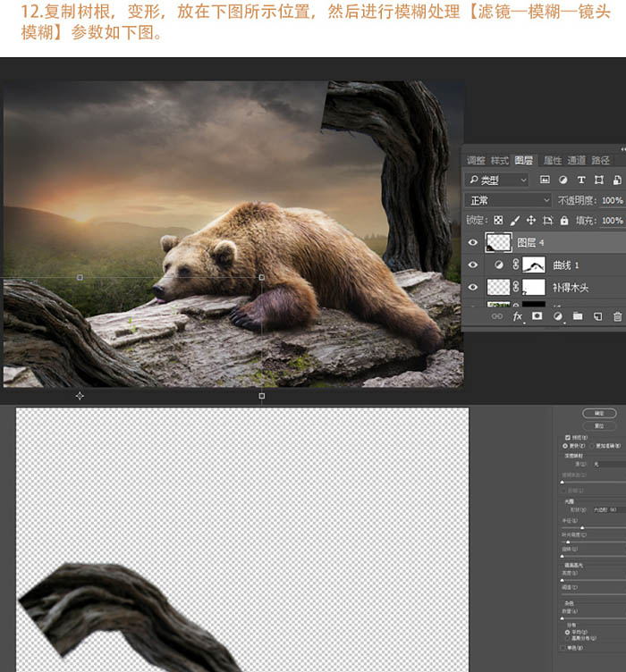Click 填充 100% fill field
The image size is (626, 672).
tap(613, 221)
